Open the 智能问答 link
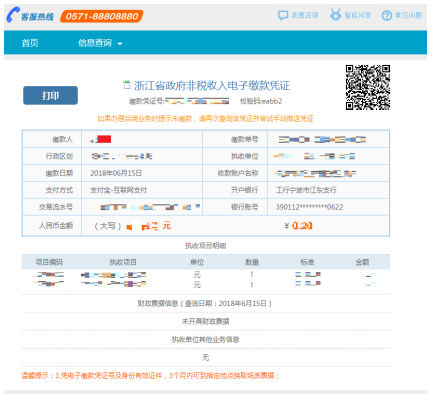This screenshot has width=434, height=399. (x=358, y=15)
